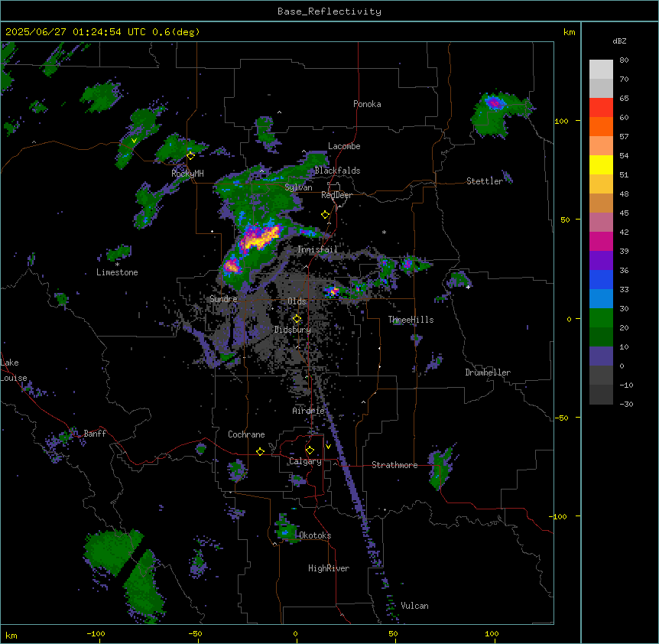
Task: Click the -30 value on the dBZ scale
Action: point(626,405)
